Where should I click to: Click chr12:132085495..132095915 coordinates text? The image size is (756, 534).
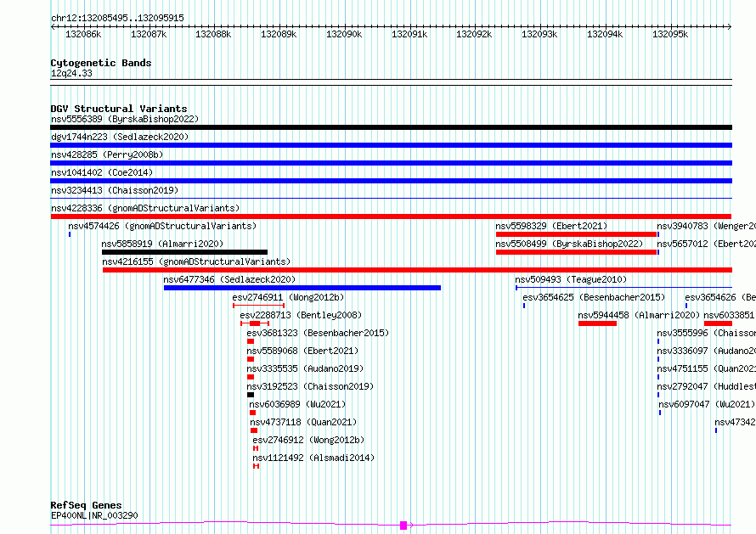click(x=117, y=19)
